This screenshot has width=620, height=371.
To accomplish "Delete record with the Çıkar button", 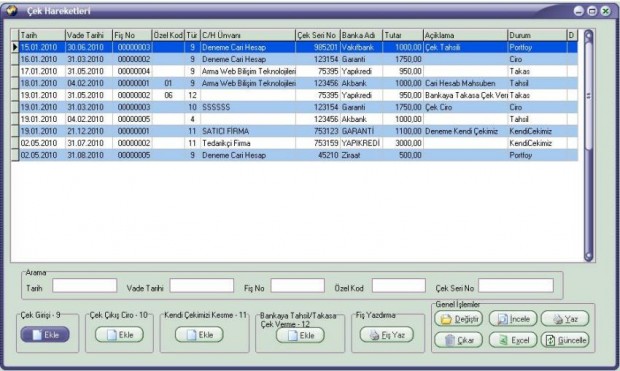I will [x=459, y=340].
